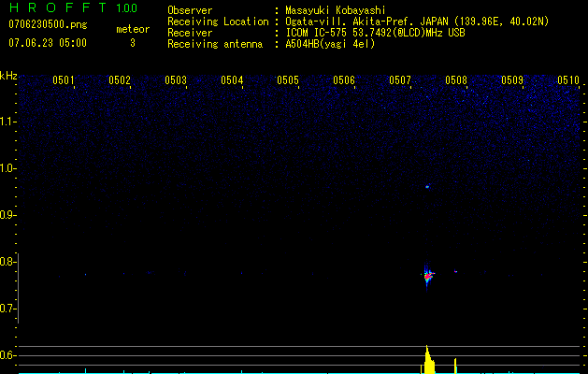The width and height of the screenshot is (588, 374).
Task: Click the large red meteor echo after 0507
Action: coord(428,276)
